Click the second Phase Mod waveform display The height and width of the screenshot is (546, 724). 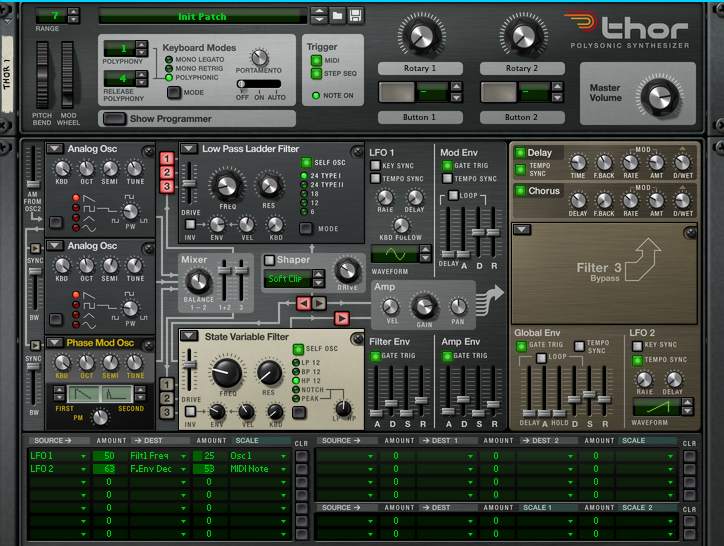(x=116, y=394)
